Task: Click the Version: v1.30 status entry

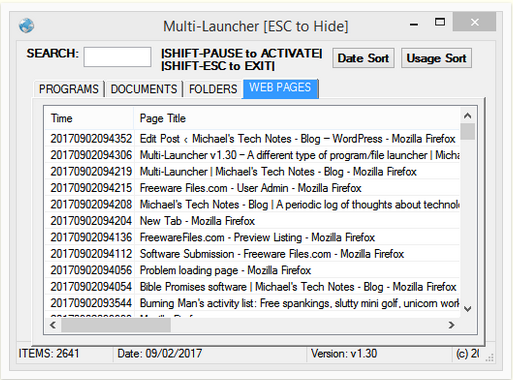Action: (344, 353)
